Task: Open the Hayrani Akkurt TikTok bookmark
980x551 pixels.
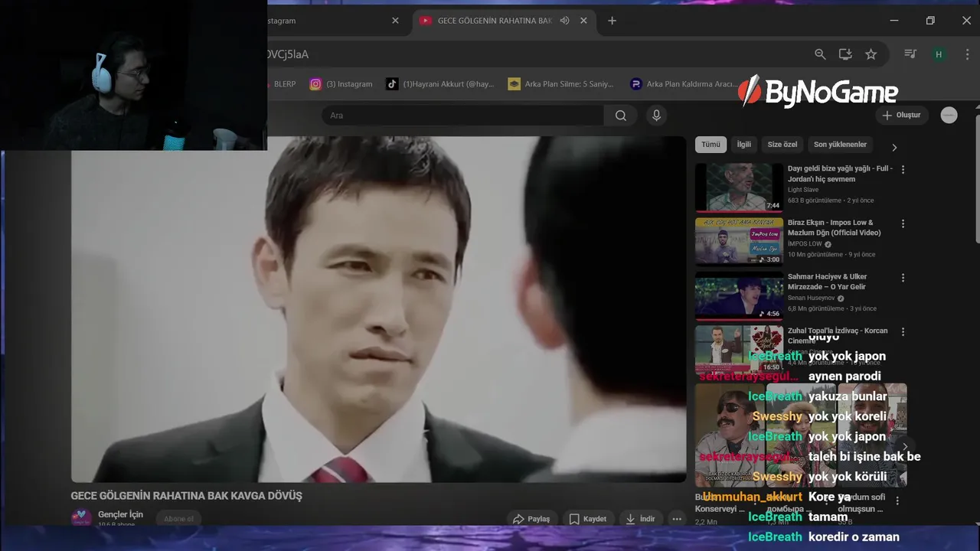Action: [440, 84]
